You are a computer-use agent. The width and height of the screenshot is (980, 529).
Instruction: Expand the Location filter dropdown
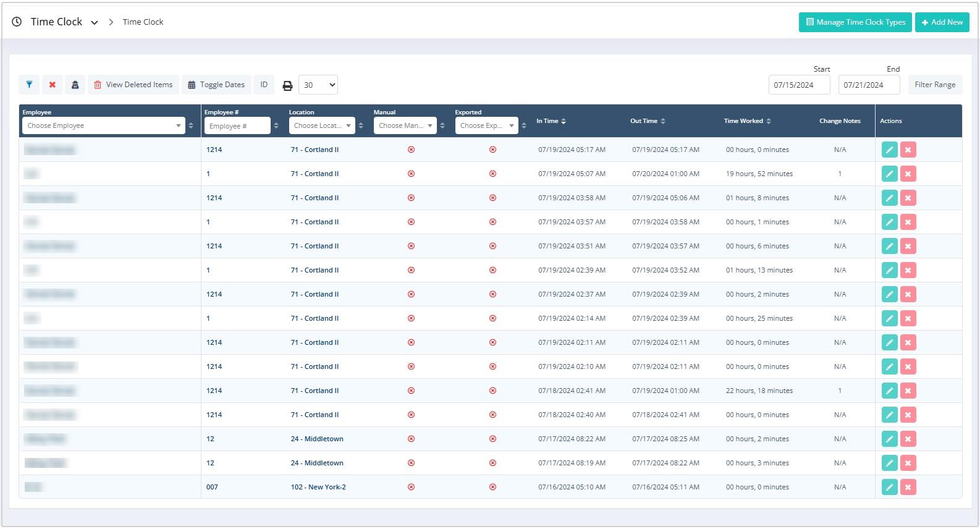(x=322, y=125)
